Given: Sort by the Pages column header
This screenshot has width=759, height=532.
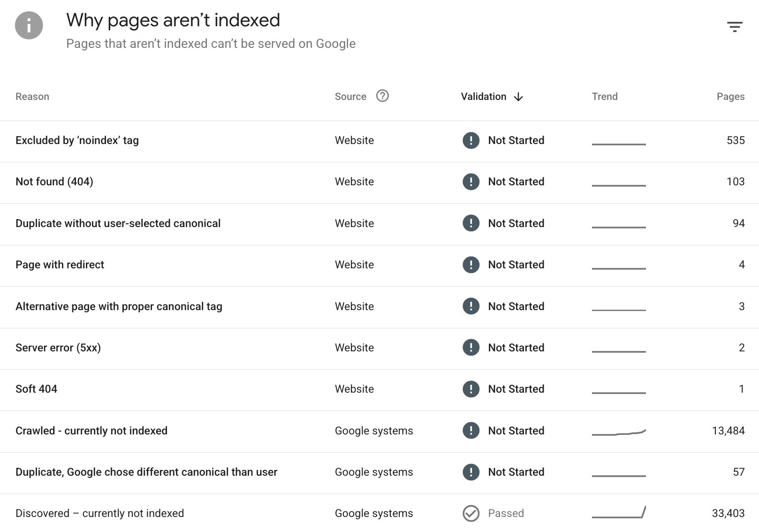Looking at the screenshot, I should tap(730, 97).
